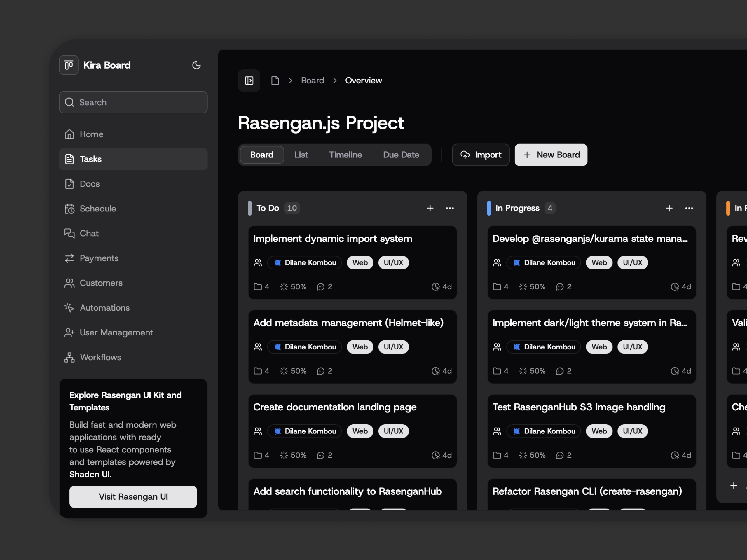Click Board breadcrumb link
The width and height of the screenshot is (747, 560).
pos(313,81)
